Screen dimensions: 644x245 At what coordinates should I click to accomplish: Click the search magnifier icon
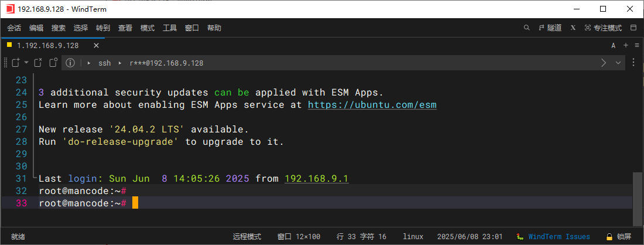[x=527, y=28]
